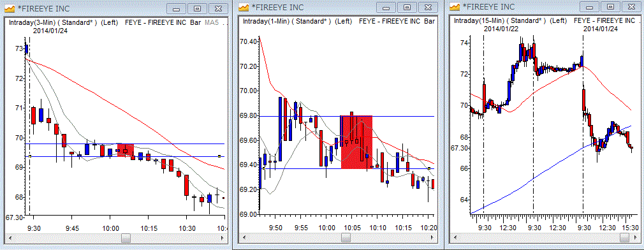The height and width of the screenshot is (250, 644).
Task: Click the '64' price label in 15-Min chart
Action: click(464, 200)
